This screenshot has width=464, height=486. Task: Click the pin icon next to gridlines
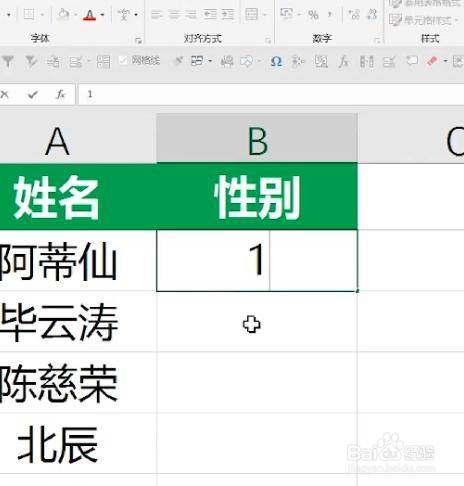pyautogui.click(x=179, y=60)
